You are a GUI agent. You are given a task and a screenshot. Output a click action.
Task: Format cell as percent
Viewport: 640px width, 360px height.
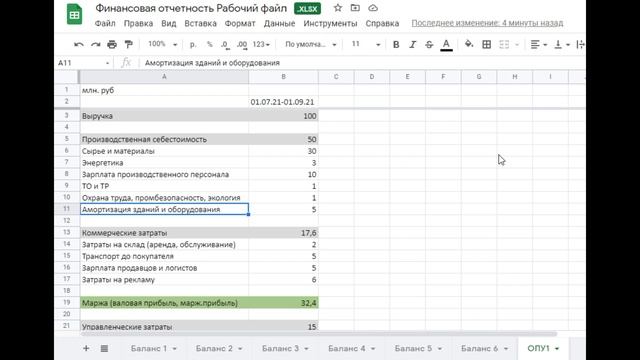[209, 44]
